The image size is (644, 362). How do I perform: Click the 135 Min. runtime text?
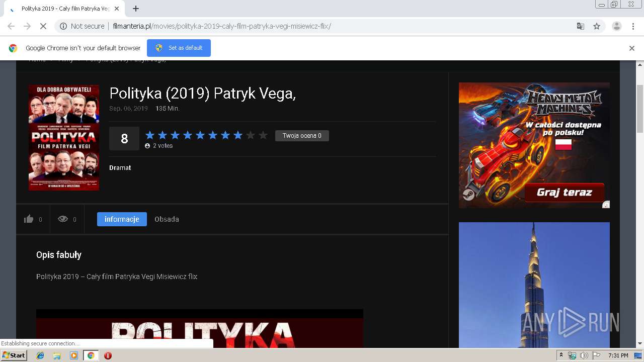pos(168,109)
